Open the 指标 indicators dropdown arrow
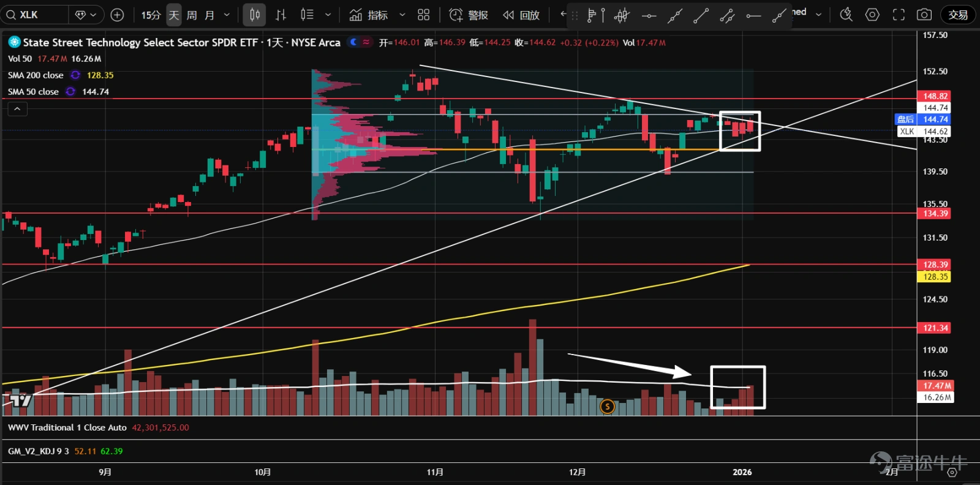 tap(402, 15)
